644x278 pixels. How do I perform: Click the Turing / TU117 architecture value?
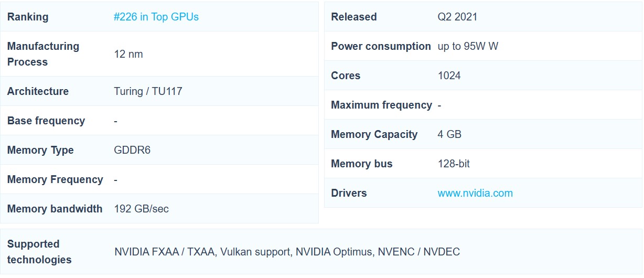pyautogui.click(x=148, y=91)
